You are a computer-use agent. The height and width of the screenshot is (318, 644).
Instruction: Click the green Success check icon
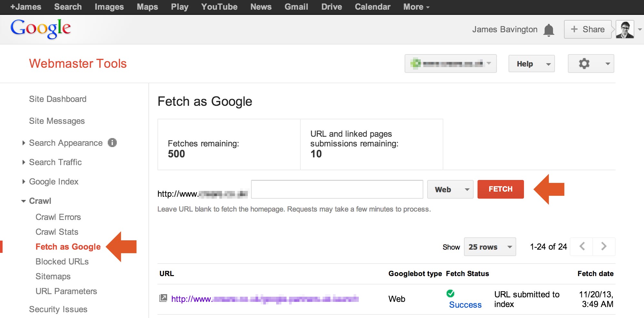click(450, 293)
